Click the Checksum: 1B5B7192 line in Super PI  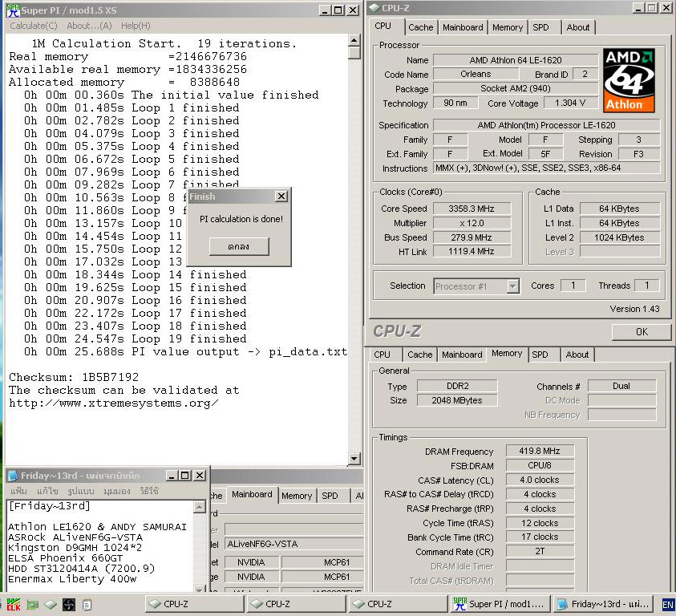click(74, 377)
